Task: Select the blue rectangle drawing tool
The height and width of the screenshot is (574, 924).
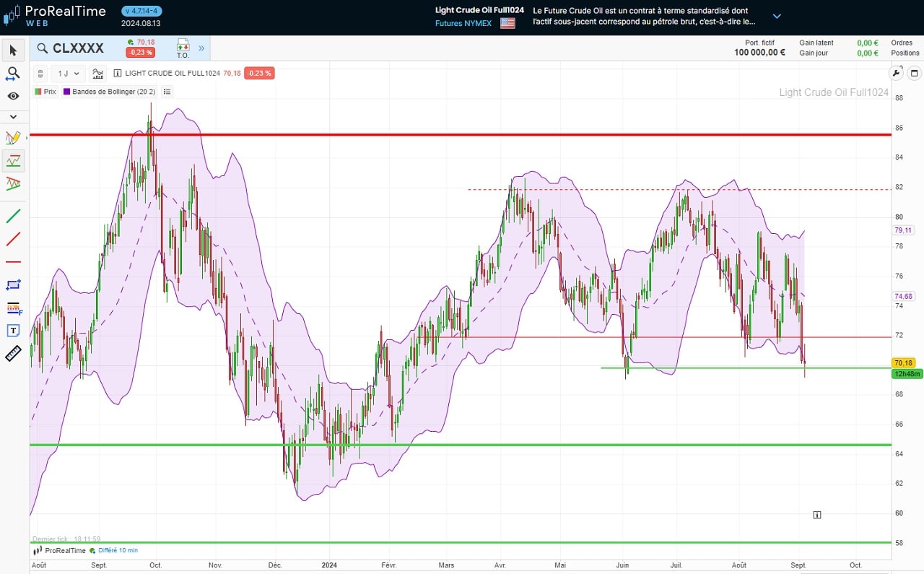Action: click(x=13, y=285)
